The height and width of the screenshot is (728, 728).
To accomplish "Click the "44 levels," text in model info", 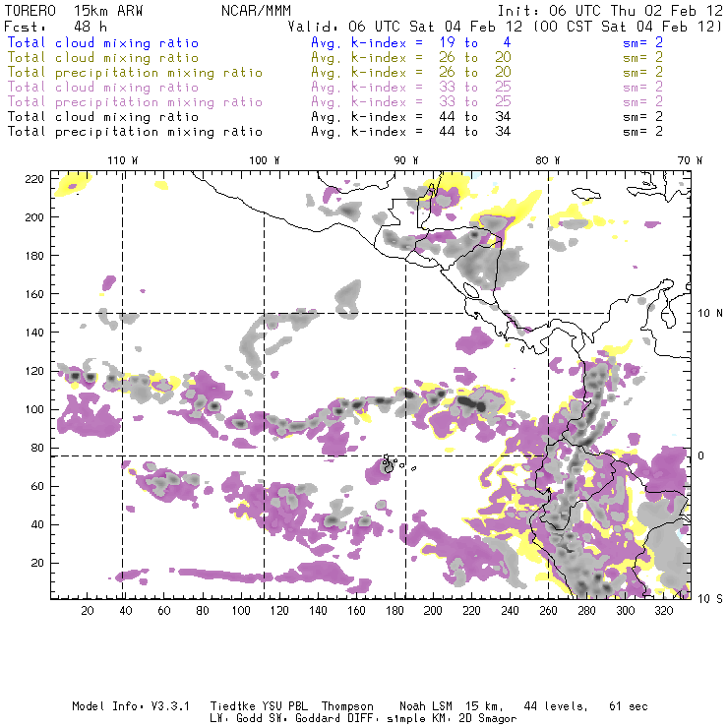I will click(556, 706).
